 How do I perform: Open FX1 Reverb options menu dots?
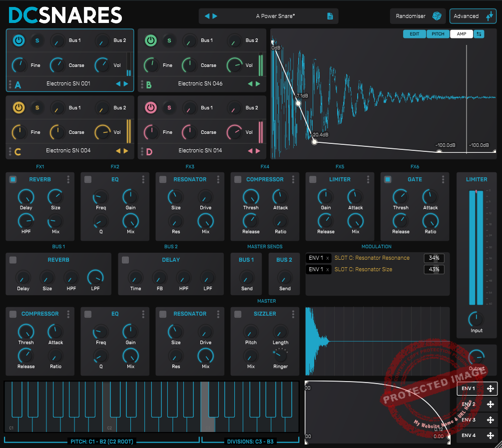coord(68,179)
